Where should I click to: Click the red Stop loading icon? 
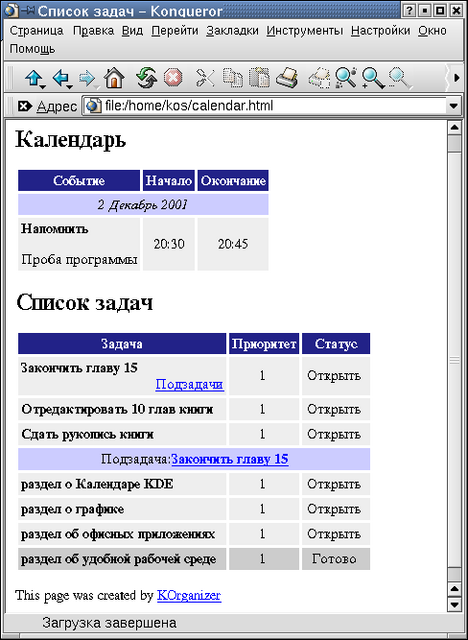click(x=173, y=78)
